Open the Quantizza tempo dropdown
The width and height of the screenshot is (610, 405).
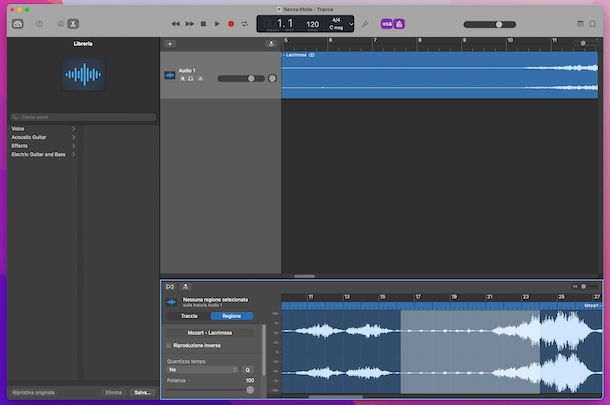(202, 370)
